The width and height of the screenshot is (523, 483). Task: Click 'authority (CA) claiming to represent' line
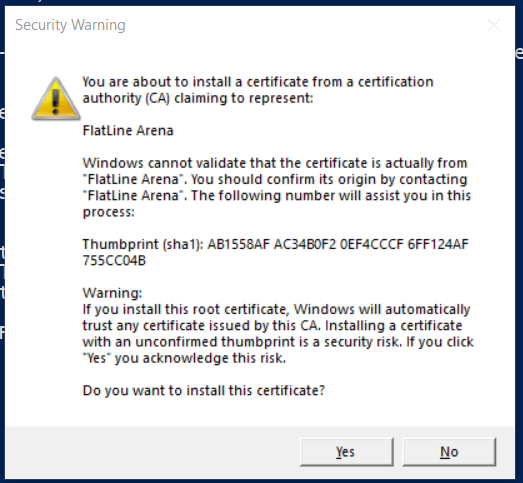[198, 98]
